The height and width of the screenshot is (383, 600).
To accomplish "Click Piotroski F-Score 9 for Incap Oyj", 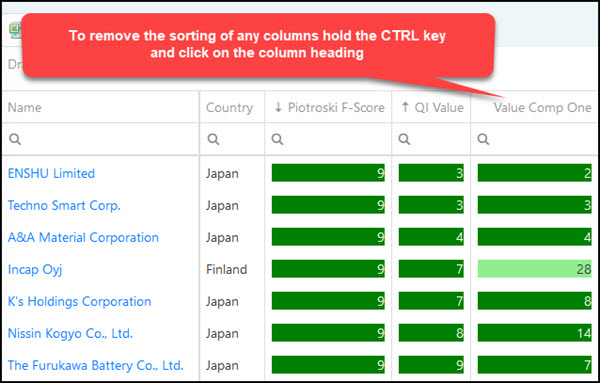I will coord(328,269).
